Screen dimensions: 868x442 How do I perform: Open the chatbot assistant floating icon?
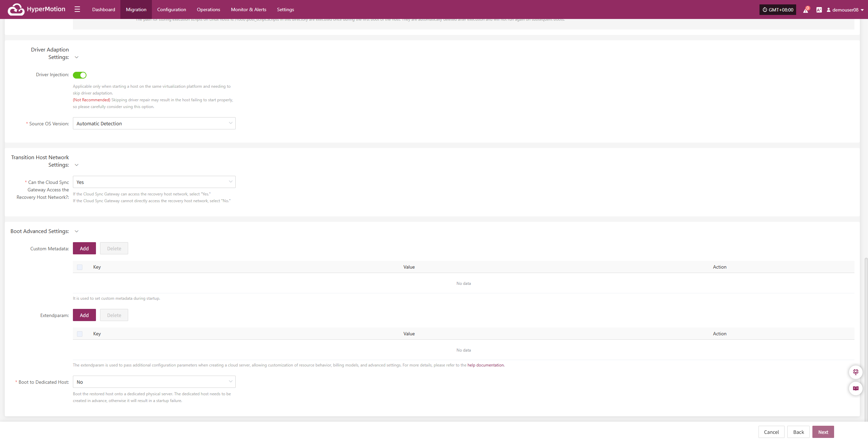point(855,372)
